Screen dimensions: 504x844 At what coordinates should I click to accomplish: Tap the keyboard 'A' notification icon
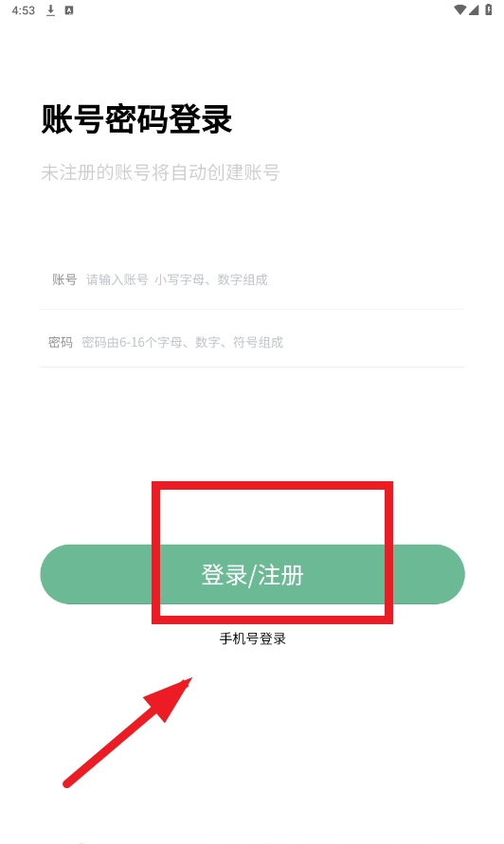pos(69,10)
